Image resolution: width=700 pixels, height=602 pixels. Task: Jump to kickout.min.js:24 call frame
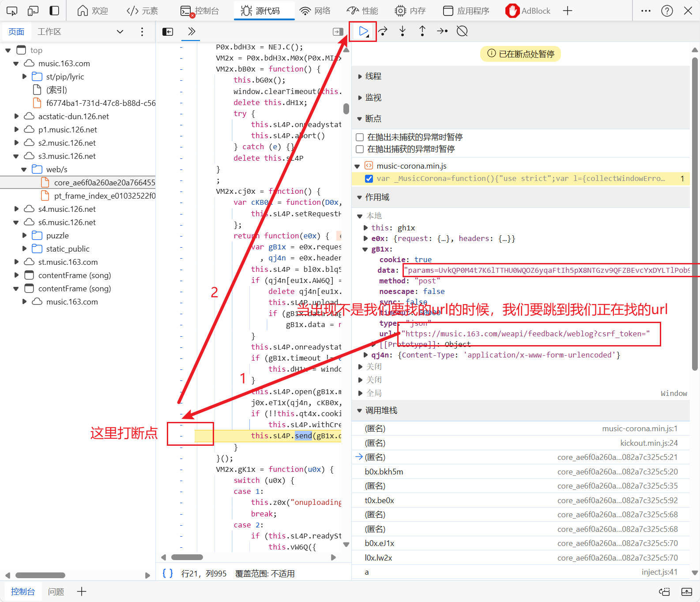tap(649, 443)
